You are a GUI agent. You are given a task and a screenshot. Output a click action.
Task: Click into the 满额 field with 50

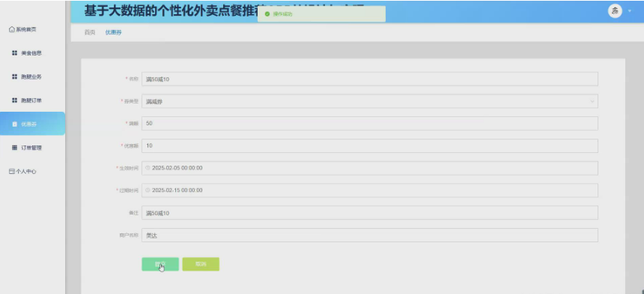pyautogui.click(x=370, y=123)
